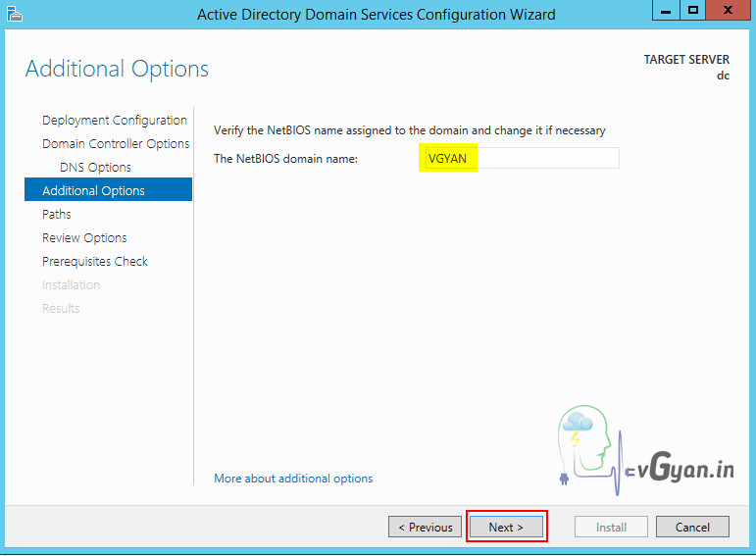
Task: Select DNS Options in the sidebar
Action: [95, 168]
